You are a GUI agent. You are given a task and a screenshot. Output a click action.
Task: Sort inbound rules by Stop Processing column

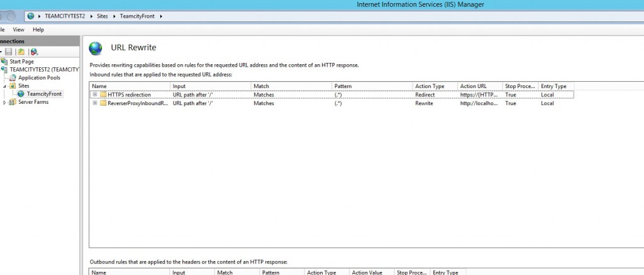coord(520,86)
